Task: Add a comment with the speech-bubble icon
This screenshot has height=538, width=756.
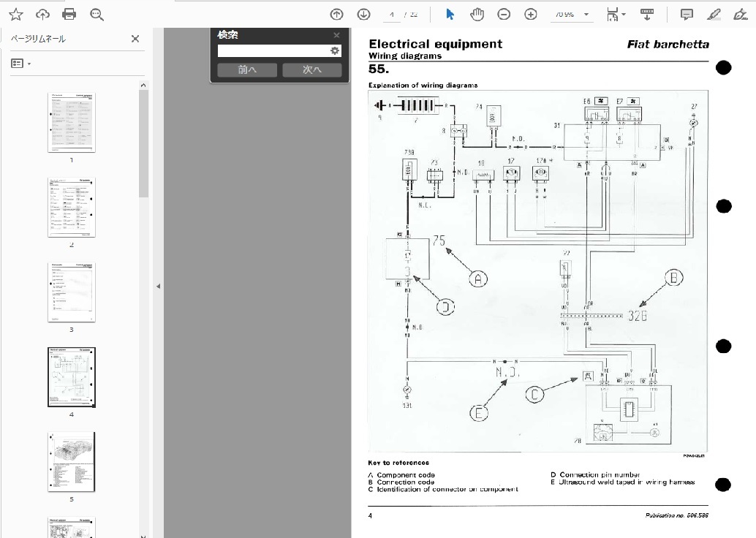Action: point(687,15)
